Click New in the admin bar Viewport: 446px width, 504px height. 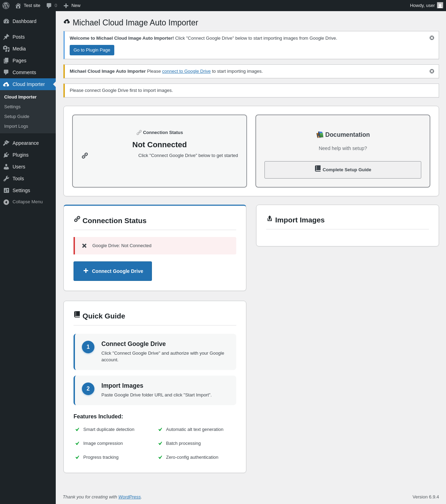click(x=72, y=6)
